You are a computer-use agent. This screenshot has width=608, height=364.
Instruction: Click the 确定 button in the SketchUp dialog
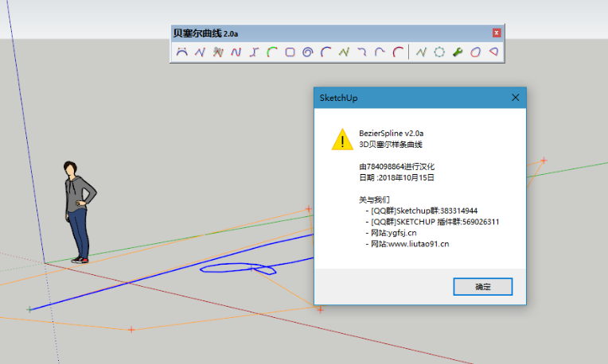coord(483,287)
